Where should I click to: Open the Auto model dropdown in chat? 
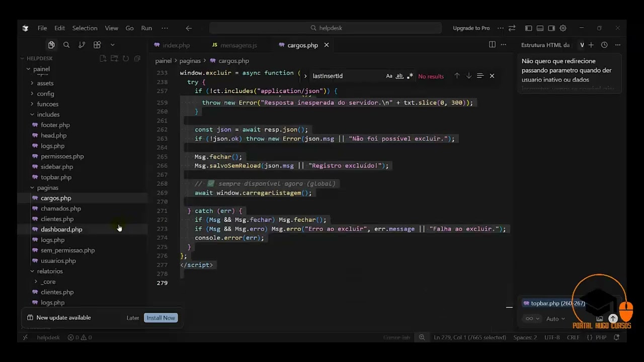pyautogui.click(x=555, y=319)
